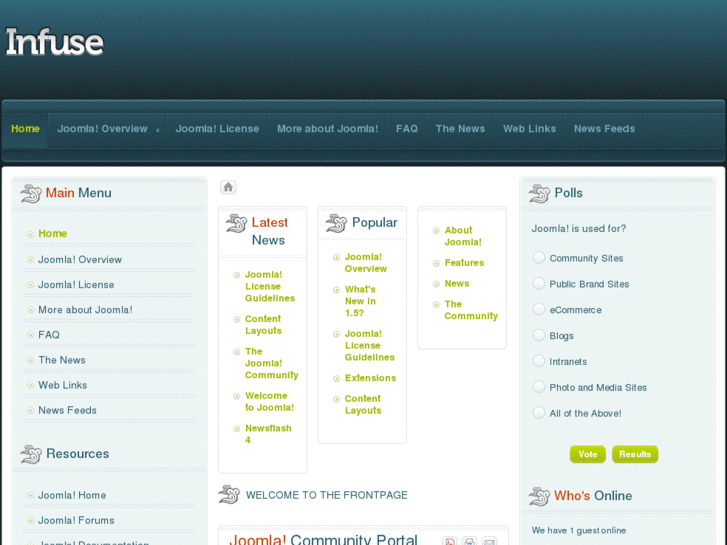Open Joomla! License Guidelines under Popular
This screenshot has height=545, width=727.
370,346
